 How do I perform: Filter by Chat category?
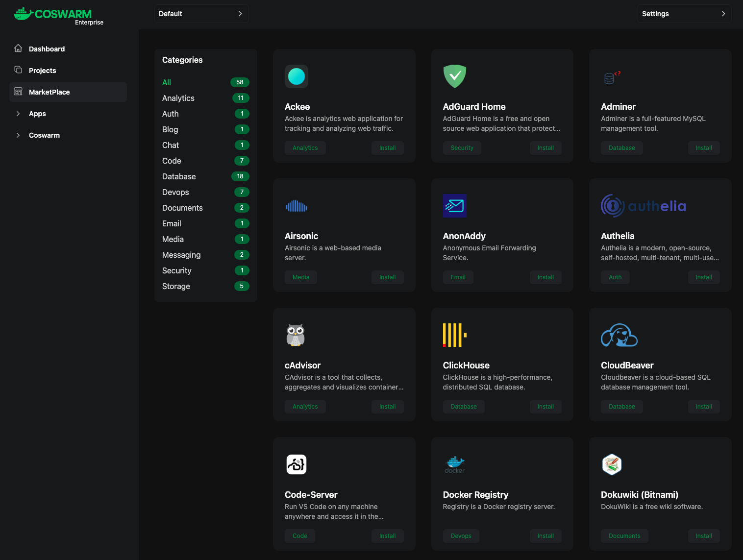click(x=206, y=145)
